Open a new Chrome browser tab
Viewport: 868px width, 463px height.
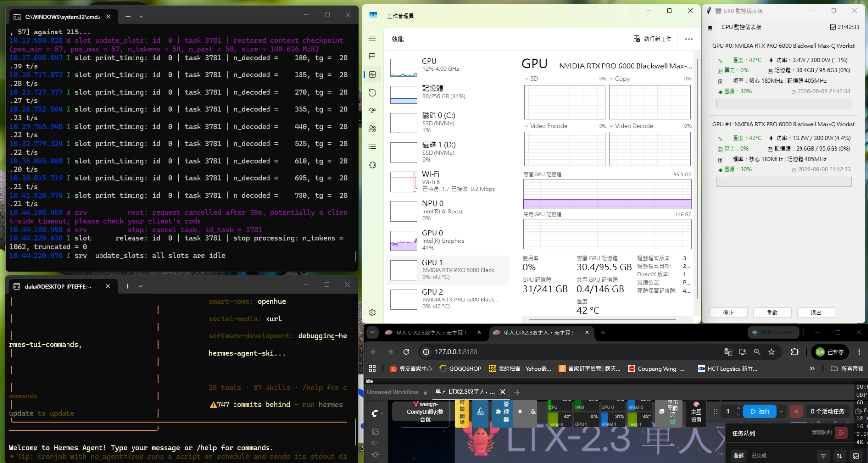pyautogui.click(x=603, y=332)
